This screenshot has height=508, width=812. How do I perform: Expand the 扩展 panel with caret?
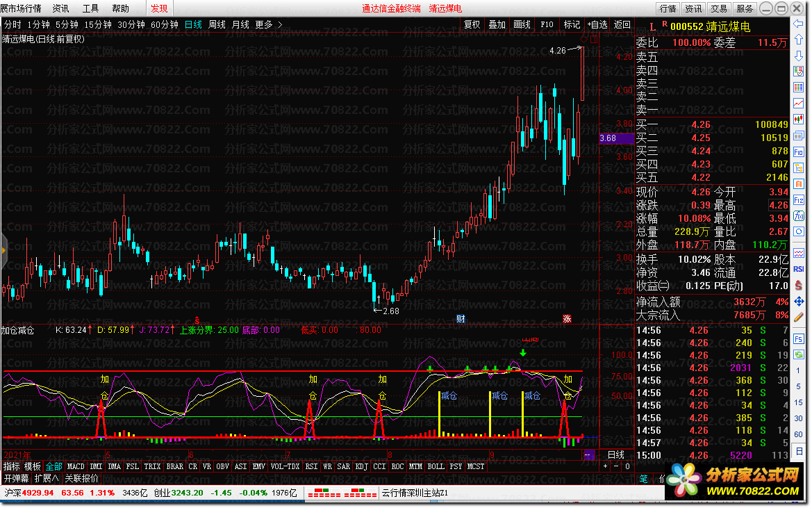[47, 478]
